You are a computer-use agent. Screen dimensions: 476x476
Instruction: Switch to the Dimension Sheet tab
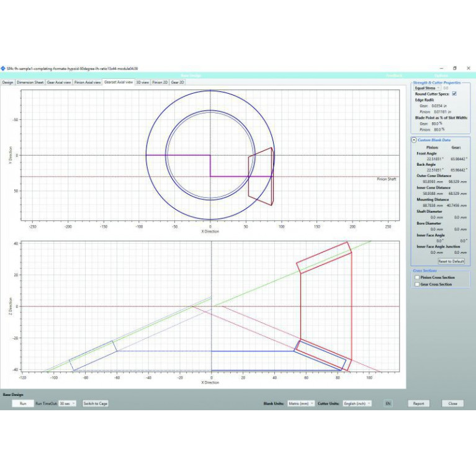point(30,82)
